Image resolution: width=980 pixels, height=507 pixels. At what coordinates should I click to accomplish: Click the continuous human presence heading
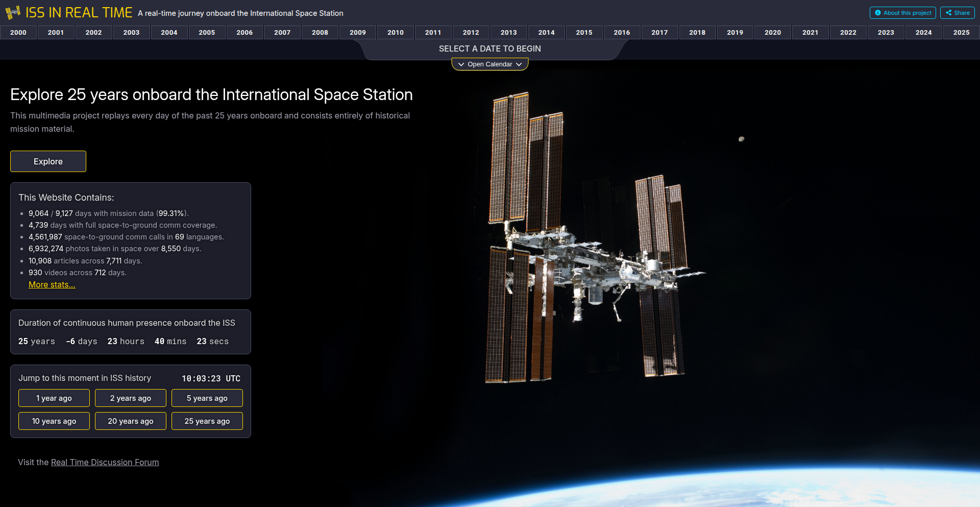(x=127, y=323)
